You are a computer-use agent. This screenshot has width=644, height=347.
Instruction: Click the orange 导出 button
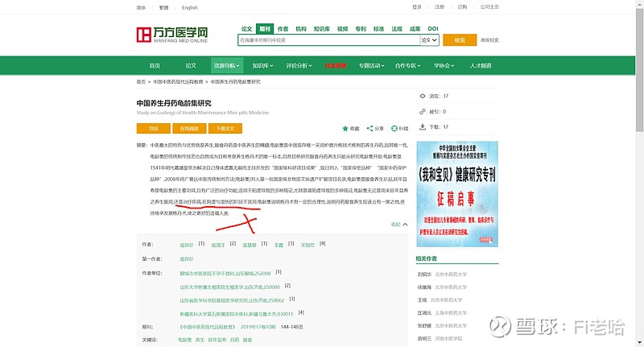tap(154, 129)
